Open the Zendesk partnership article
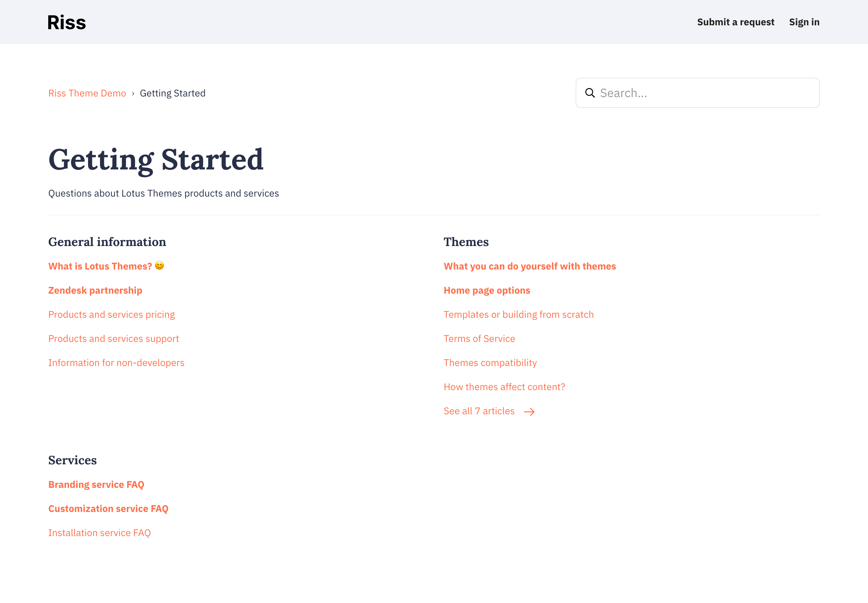This screenshot has height=603, width=868. point(95,291)
